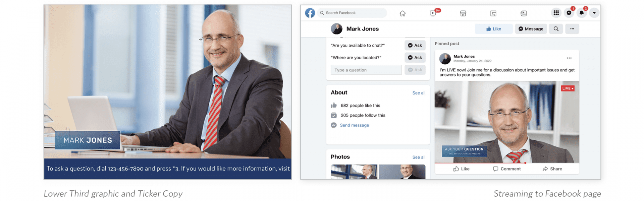Open the pinned post three-dot options

point(569,58)
